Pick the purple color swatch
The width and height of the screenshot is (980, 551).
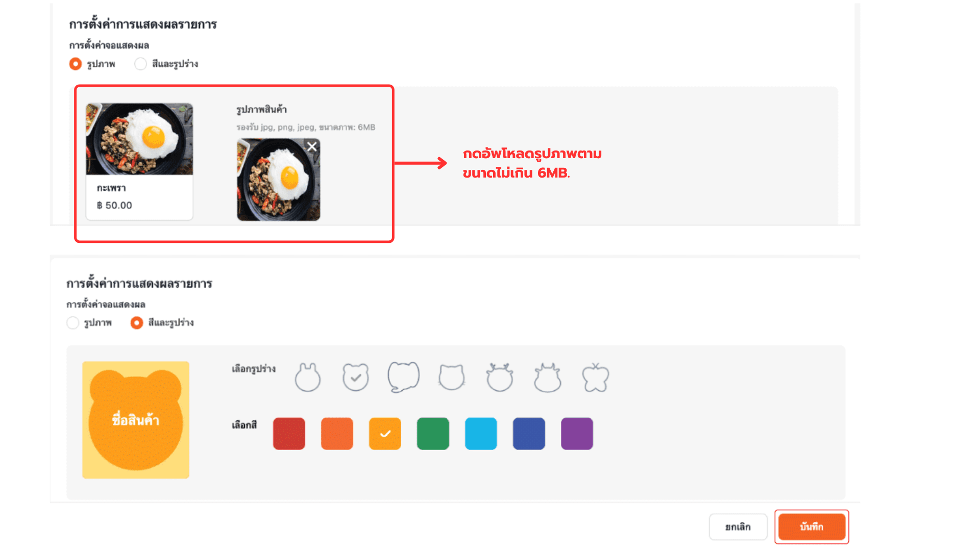coord(577,434)
